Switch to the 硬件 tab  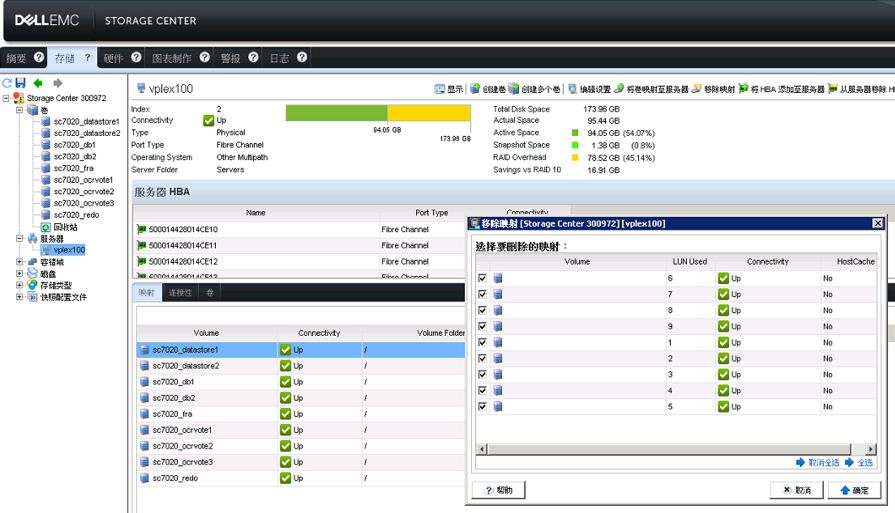pyautogui.click(x=113, y=58)
